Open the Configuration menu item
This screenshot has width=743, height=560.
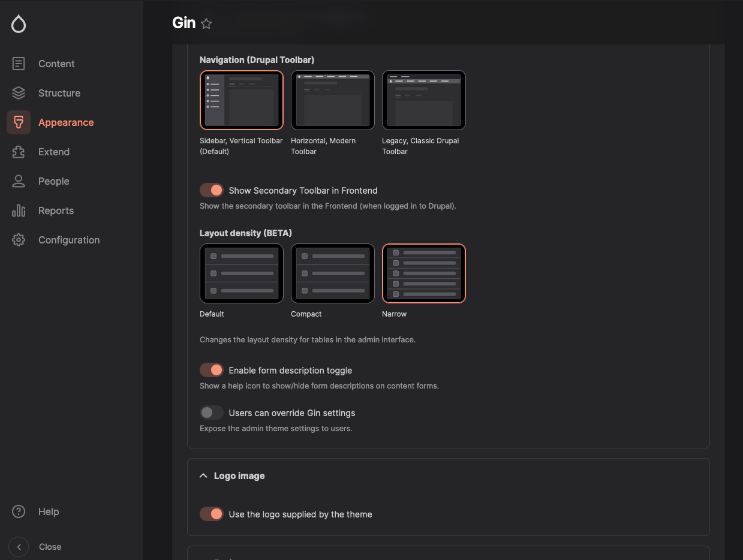pyautogui.click(x=69, y=240)
